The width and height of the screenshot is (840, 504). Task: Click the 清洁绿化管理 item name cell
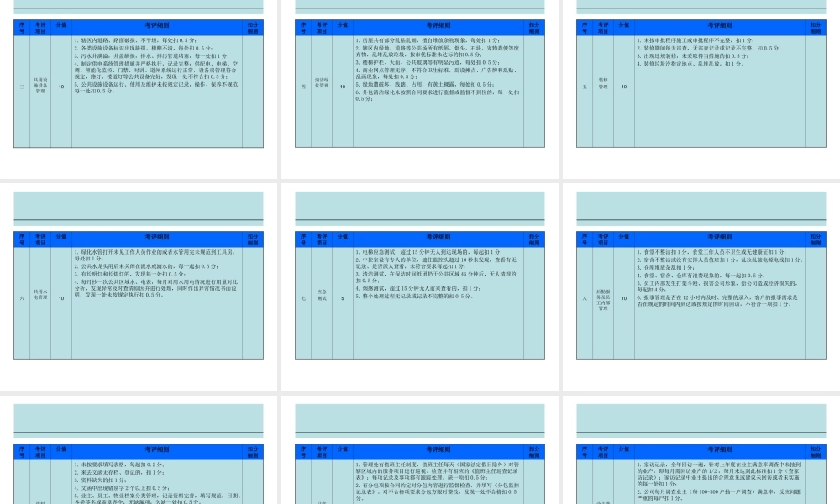[x=321, y=87]
